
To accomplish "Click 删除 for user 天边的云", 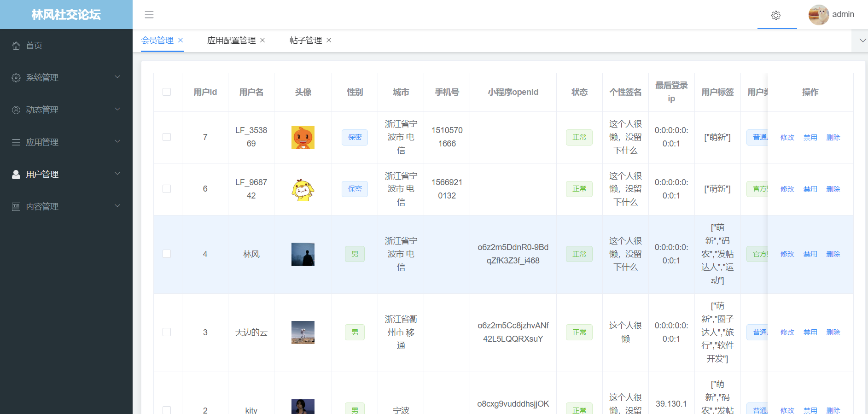I will [833, 332].
